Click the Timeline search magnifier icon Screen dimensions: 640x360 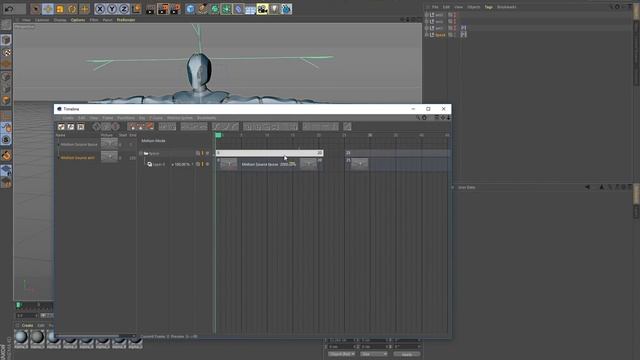tap(418, 118)
